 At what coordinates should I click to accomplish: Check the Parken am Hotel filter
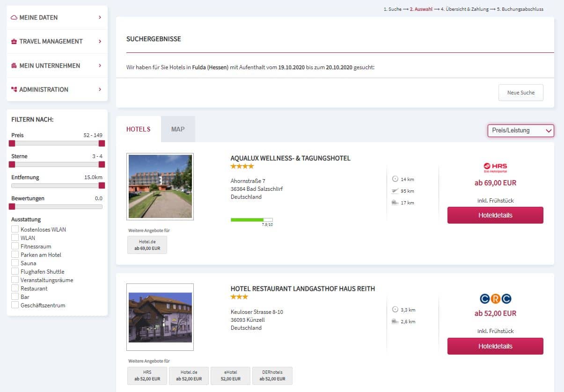15,254
